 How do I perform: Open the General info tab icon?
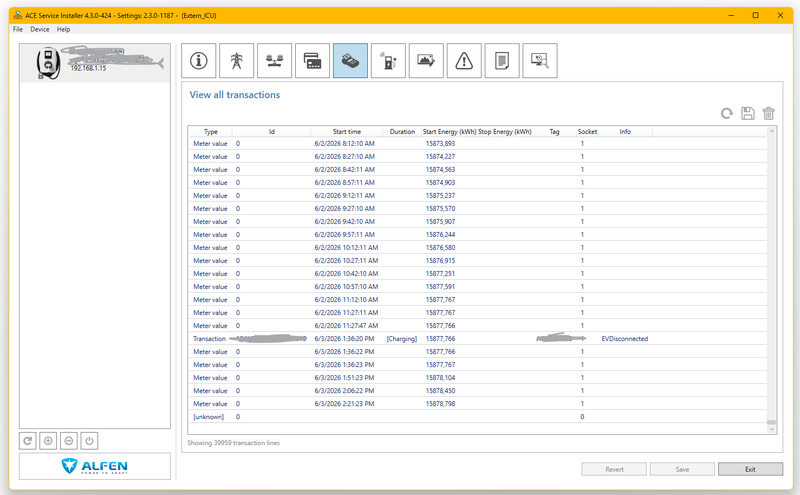coord(198,61)
